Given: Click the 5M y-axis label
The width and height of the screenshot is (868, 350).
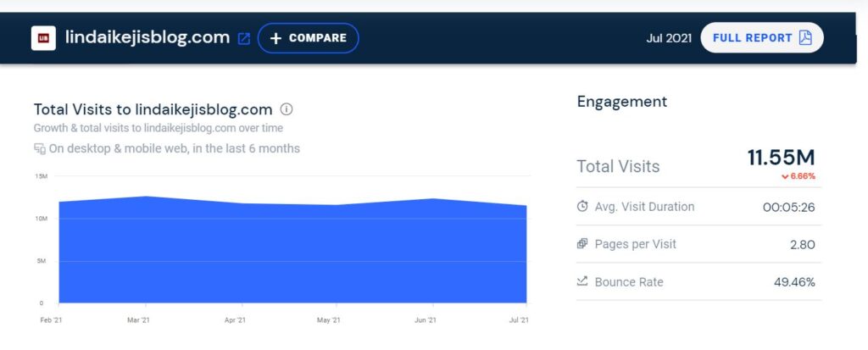Looking at the screenshot, I should (x=42, y=261).
